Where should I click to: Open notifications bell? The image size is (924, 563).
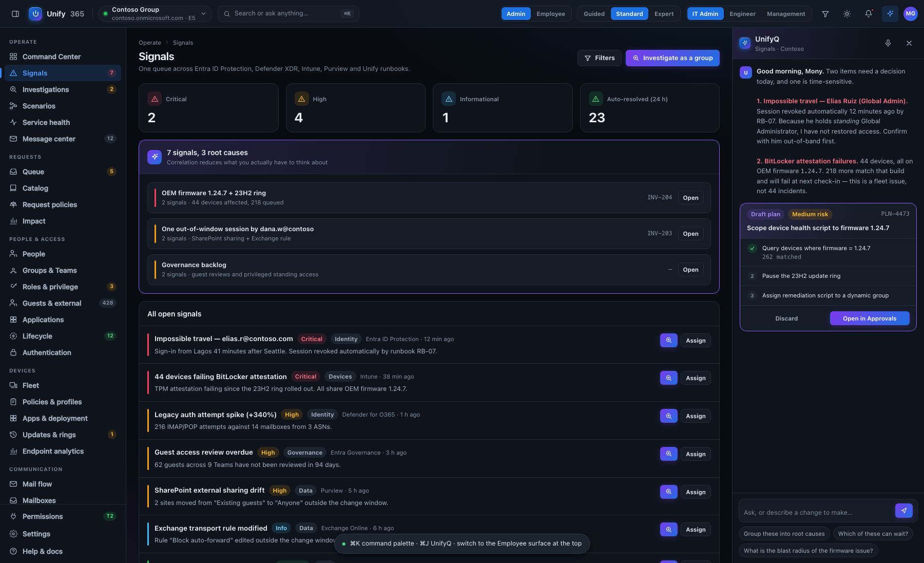click(869, 14)
